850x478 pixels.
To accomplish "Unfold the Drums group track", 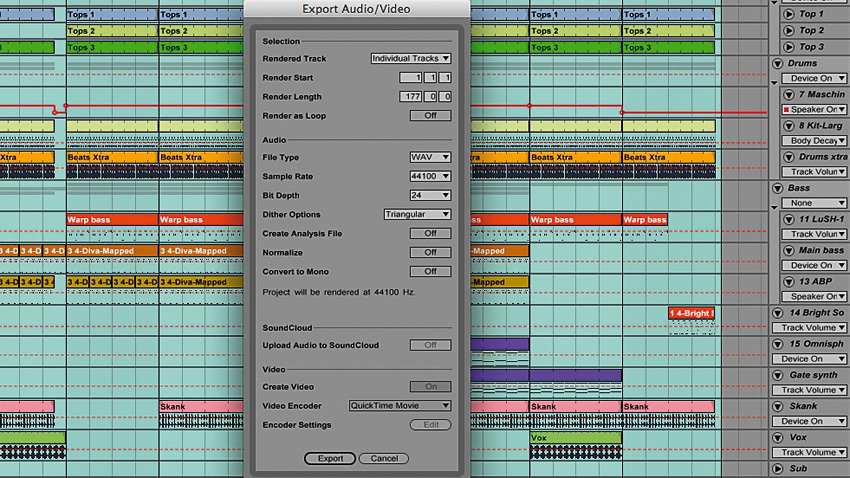I will point(777,63).
